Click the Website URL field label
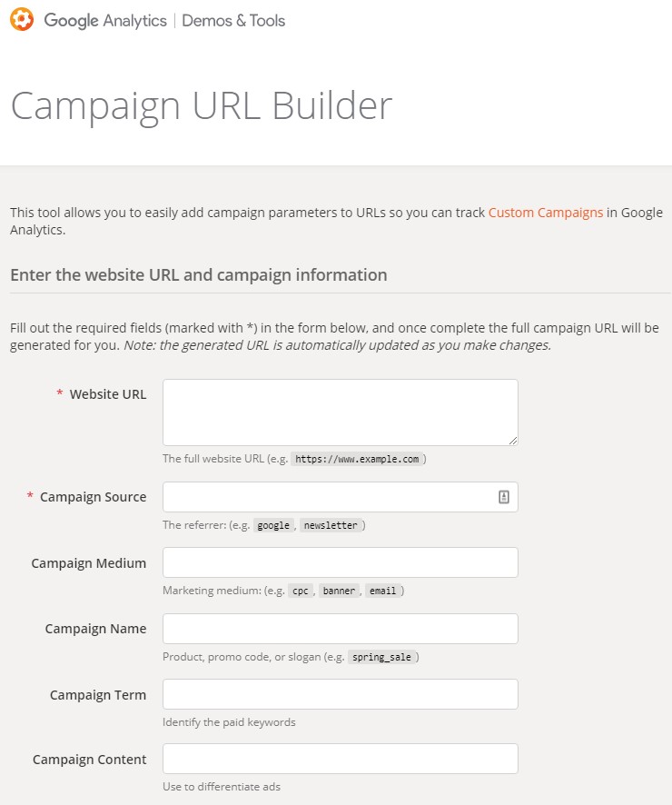This screenshot has height=805, width=672. pyautogui.click(x=107, y=394)
